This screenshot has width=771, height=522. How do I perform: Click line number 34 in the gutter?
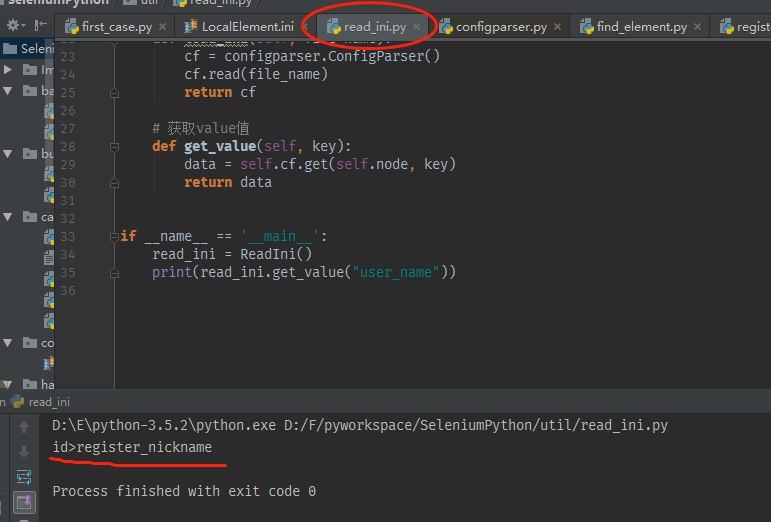[68, 255]
